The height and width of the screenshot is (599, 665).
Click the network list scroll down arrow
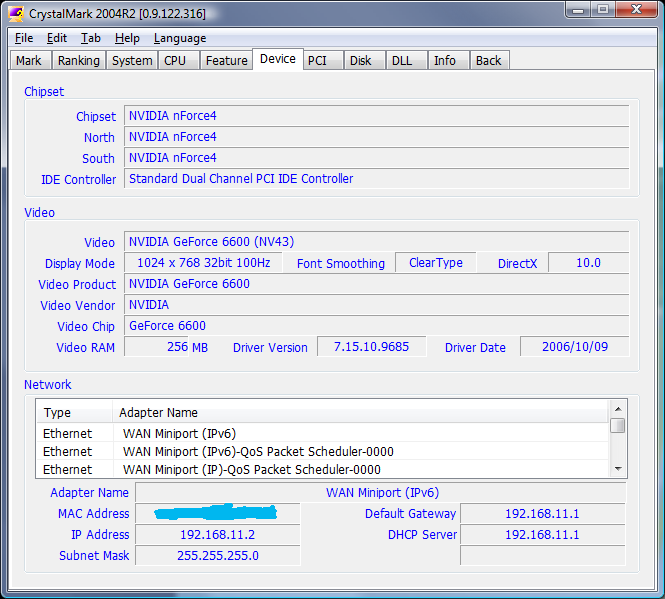[618, 469]
